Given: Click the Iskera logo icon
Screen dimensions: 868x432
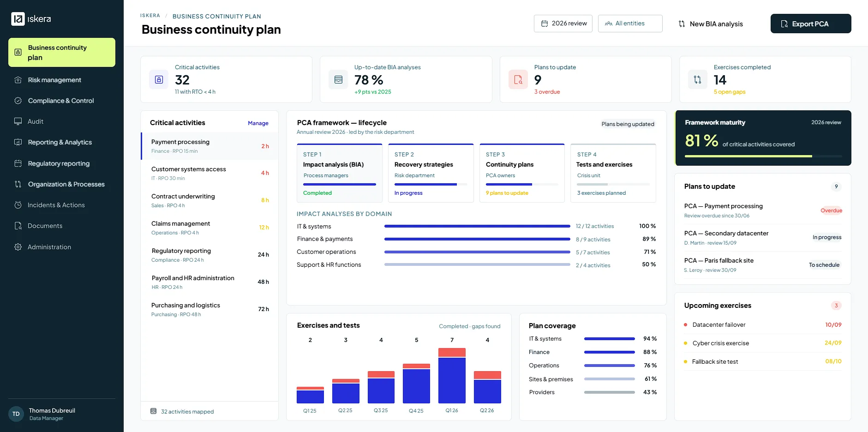Looking at the screenshot, I should coord(18,19).
